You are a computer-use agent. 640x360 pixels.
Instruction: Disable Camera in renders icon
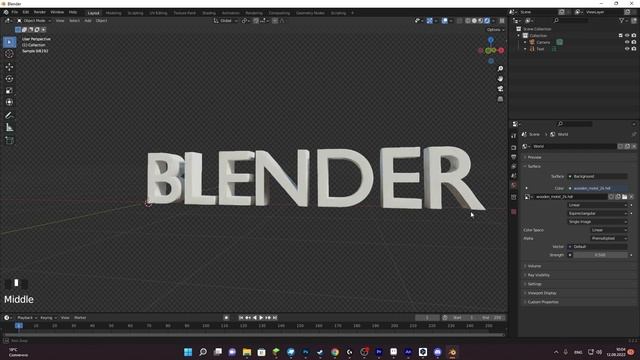(634, 42)
